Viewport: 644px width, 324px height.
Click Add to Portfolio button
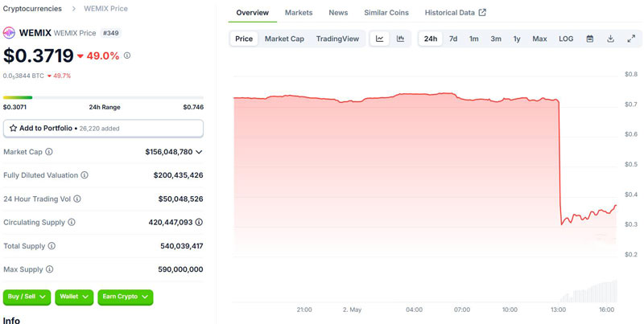(x=103, y=129)
